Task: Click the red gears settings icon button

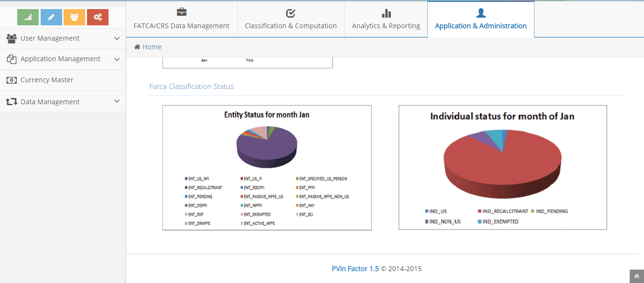Action: [98, 17]
